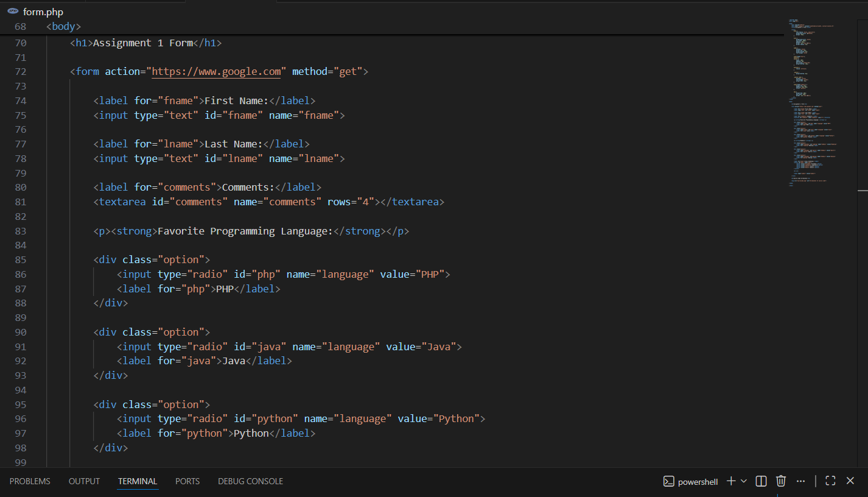Click the opening textarea tag name on line 81
The width and height of the screenshot is (868, 497).
pyautogui.click(x=122, y=202)
